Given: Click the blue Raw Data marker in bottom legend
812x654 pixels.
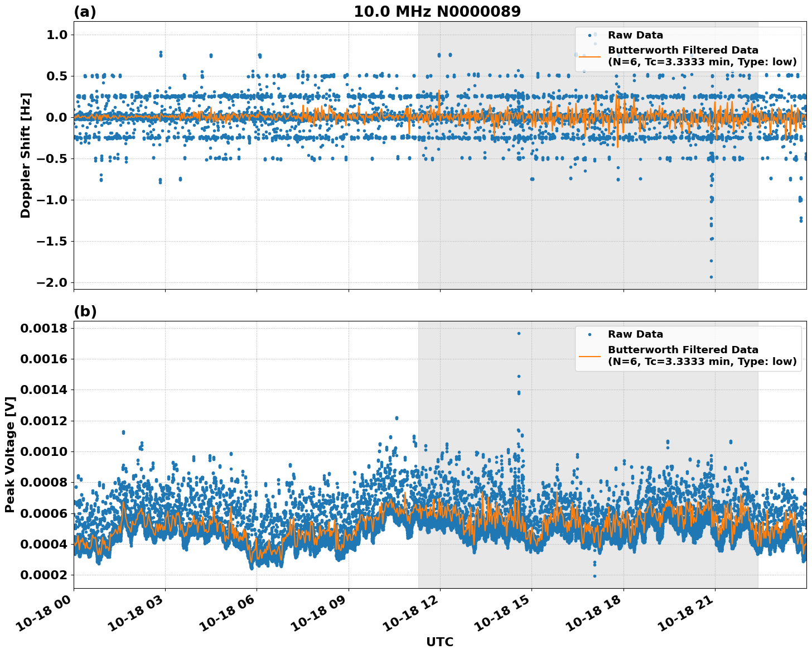Looking at the screenshot, I should point(590,335).
